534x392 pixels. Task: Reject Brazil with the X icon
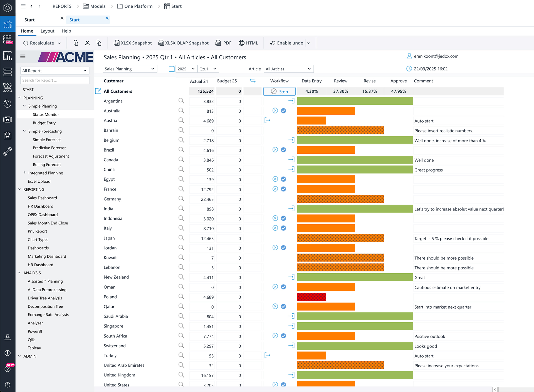point(275,150)
